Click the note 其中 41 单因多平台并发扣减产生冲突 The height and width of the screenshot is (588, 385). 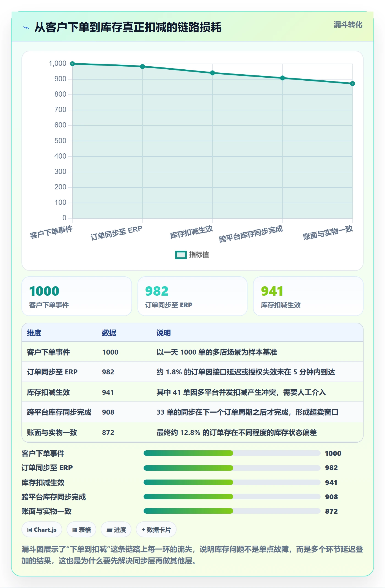click(x=241, y=392)
